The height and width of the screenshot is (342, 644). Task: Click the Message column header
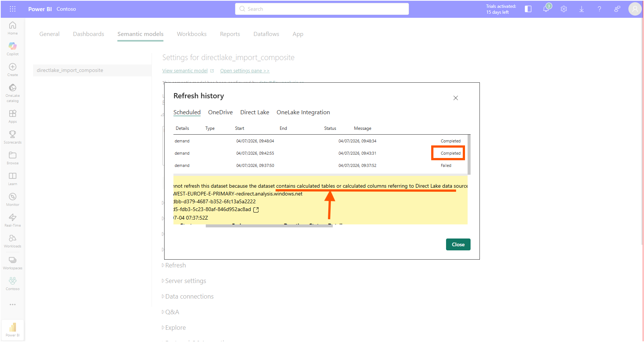362,128
